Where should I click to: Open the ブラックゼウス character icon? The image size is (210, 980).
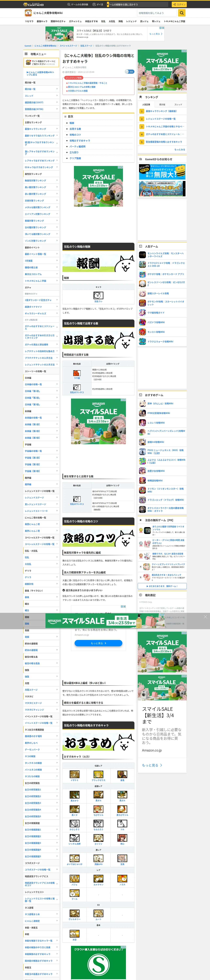coord(98,774)
